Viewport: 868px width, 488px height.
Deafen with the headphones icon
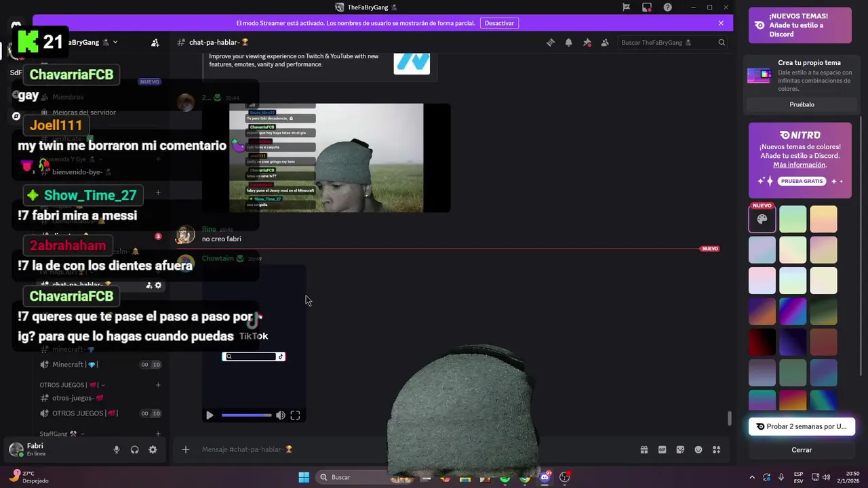click(x=135, y=449)
